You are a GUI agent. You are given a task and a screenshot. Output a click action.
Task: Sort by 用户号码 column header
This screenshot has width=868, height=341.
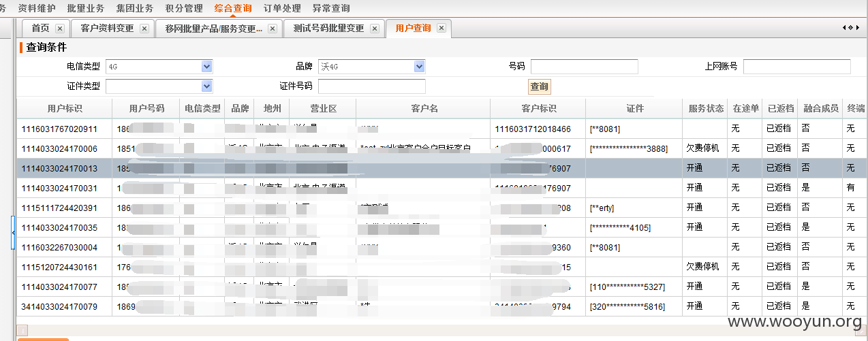[x=146, y=109]
